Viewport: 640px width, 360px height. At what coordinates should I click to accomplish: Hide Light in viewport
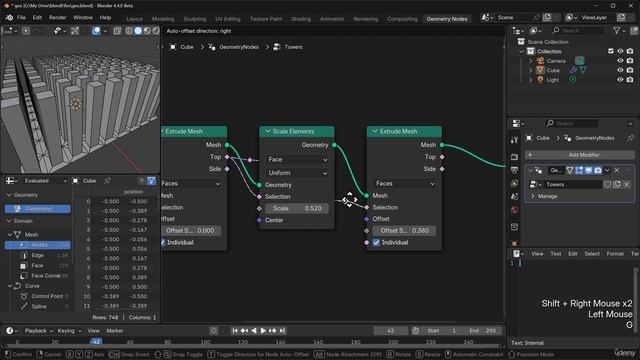620,80
